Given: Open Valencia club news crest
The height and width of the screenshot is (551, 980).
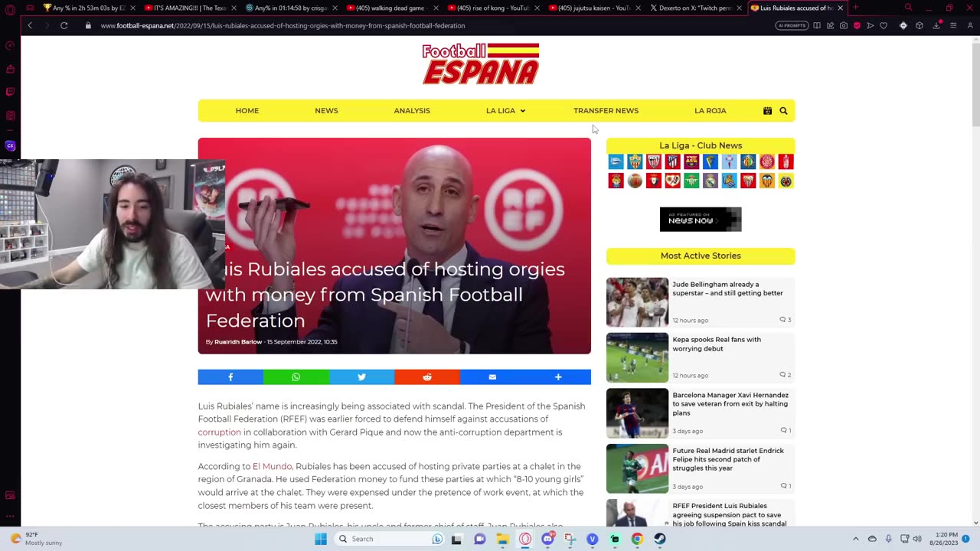Looking at the screenshot, I should (767, 181).
